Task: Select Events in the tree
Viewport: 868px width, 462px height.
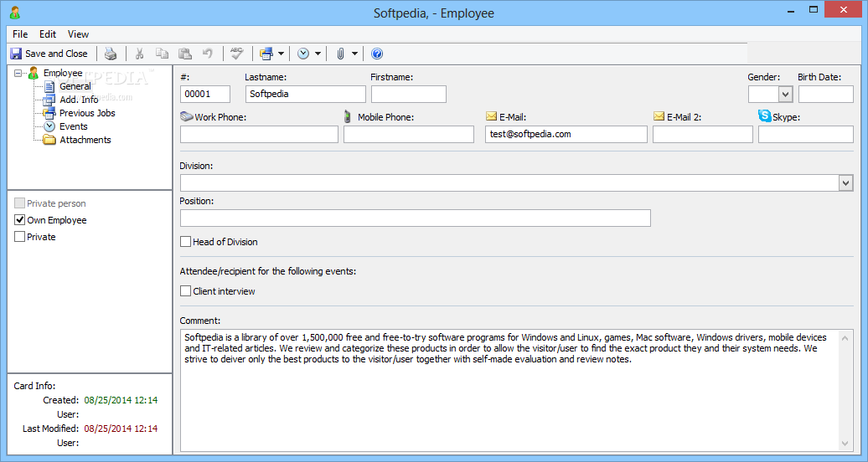Action: pyautogui.click(x=74, y=126)
